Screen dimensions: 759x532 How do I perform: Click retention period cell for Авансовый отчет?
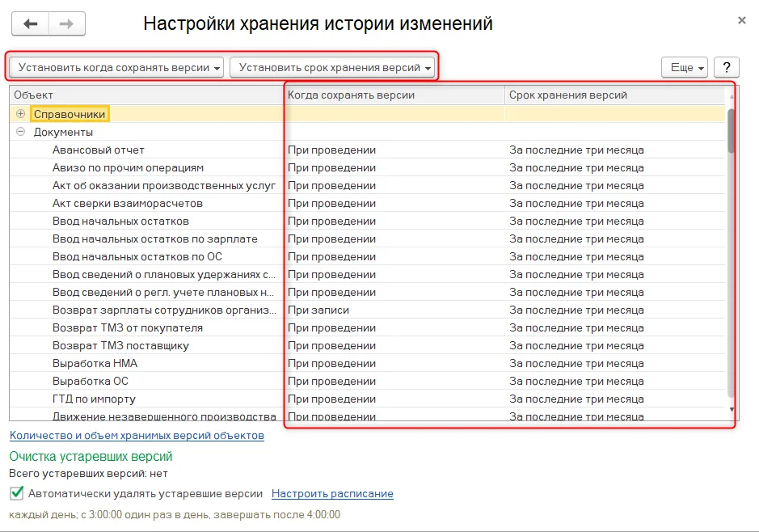(x=615, y=150)
